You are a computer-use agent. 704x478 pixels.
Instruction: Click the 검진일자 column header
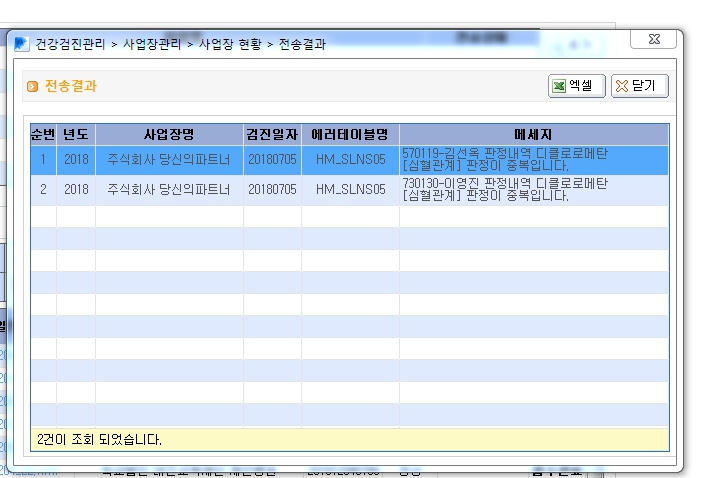[273, 134]
